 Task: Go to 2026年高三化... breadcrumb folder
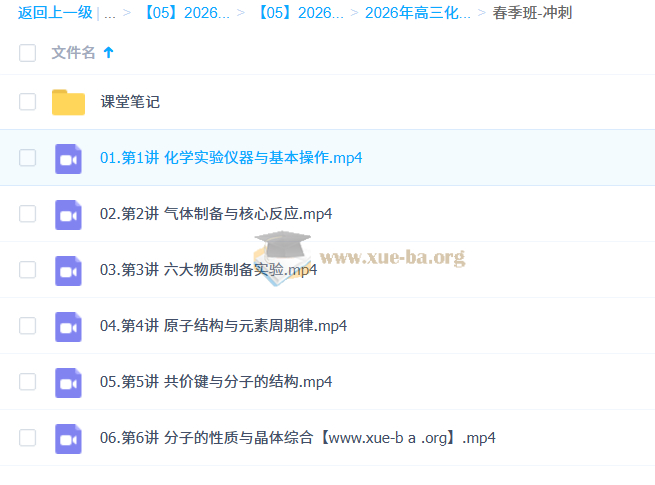point(417,13)
